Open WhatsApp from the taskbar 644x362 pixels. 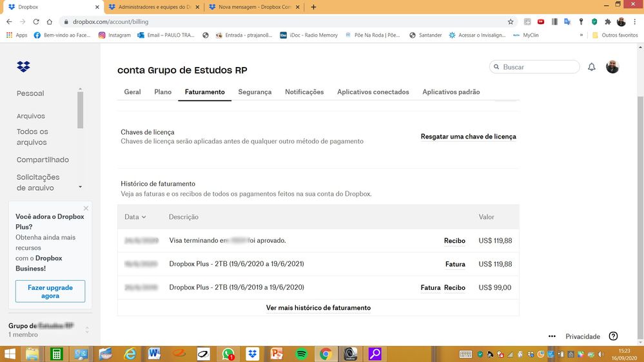click(x=228, y=354)
